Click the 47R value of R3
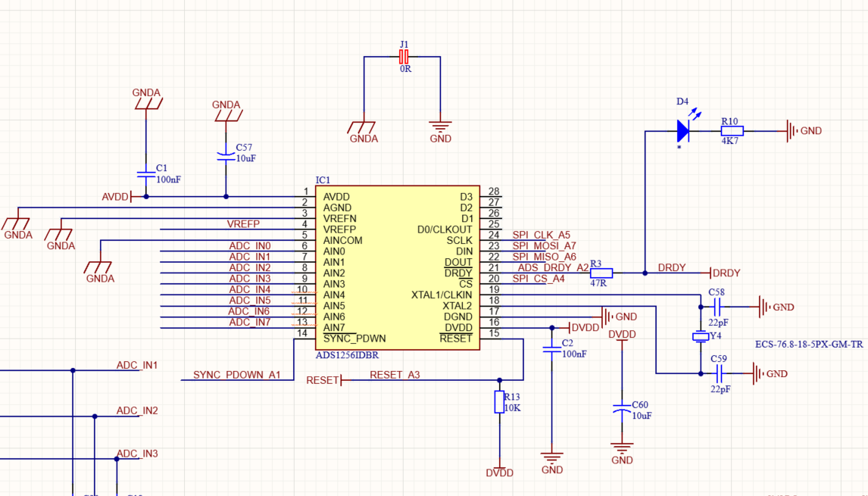Viewport: 868px width, 496px height. pos(598,283)
